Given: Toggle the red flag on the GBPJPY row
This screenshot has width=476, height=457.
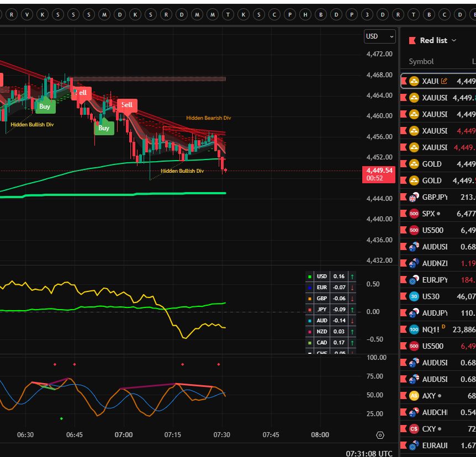Looking at the screenshot, I should [404, 197].
